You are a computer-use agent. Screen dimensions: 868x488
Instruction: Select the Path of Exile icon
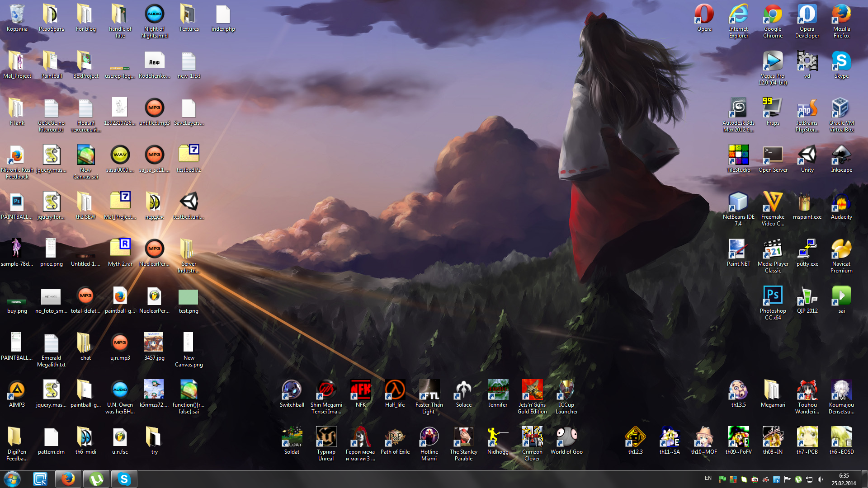click(x=395, y=437)
